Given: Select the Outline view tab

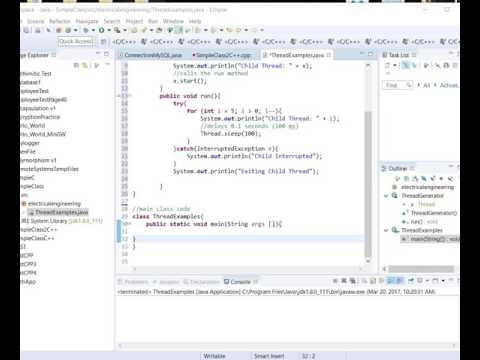Looking at the screenshot, I should click(x=398, y=168).
